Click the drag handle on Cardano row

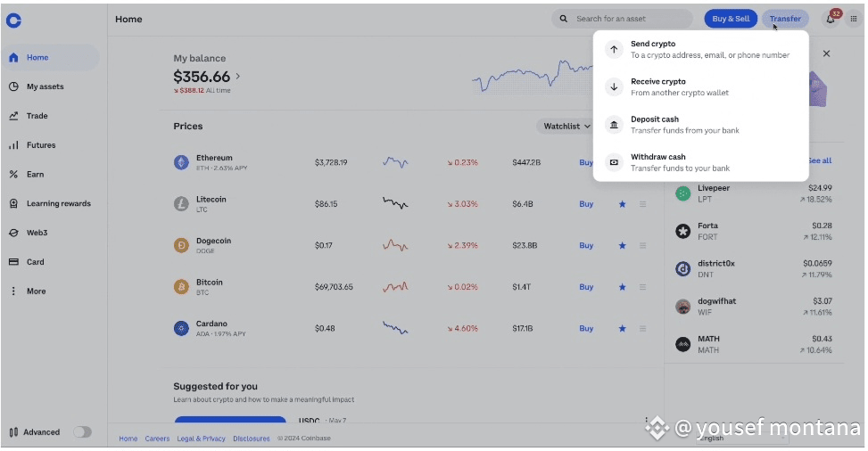642,329
